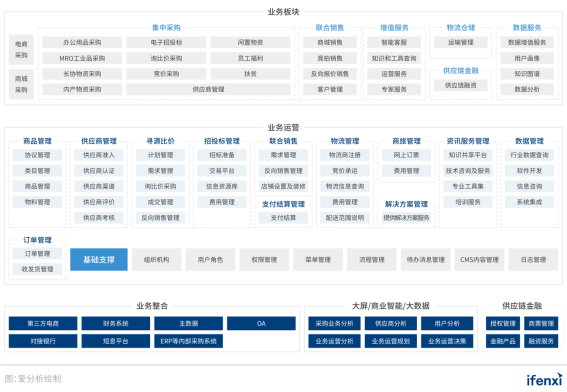567x392 pixels.
Task: Click the 待办消息管理 block
Action: [x=426, y=259]
